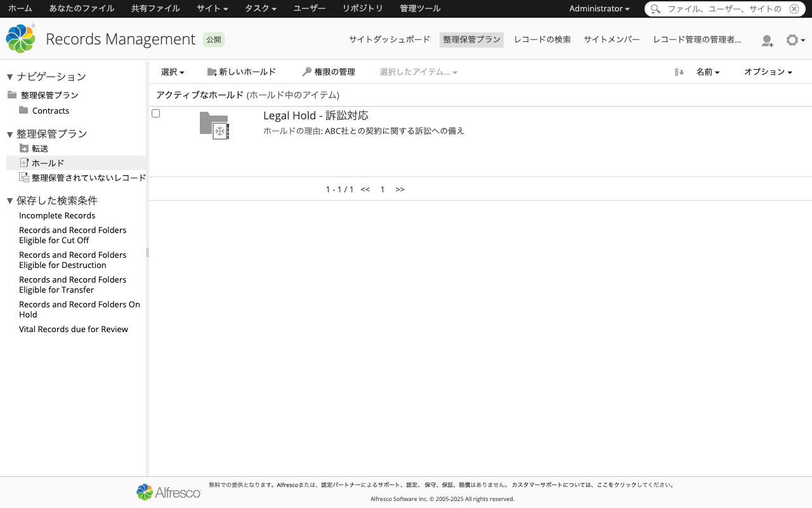Click the 権限の管理 button
The height and width of the screenshot is (508, 812).
[x=329, y=72]
